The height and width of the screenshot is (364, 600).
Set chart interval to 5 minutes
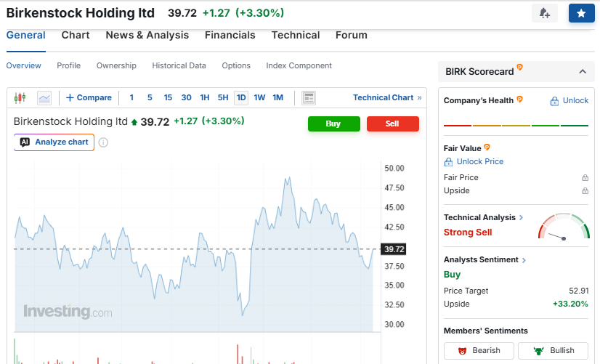pos(150,97)
